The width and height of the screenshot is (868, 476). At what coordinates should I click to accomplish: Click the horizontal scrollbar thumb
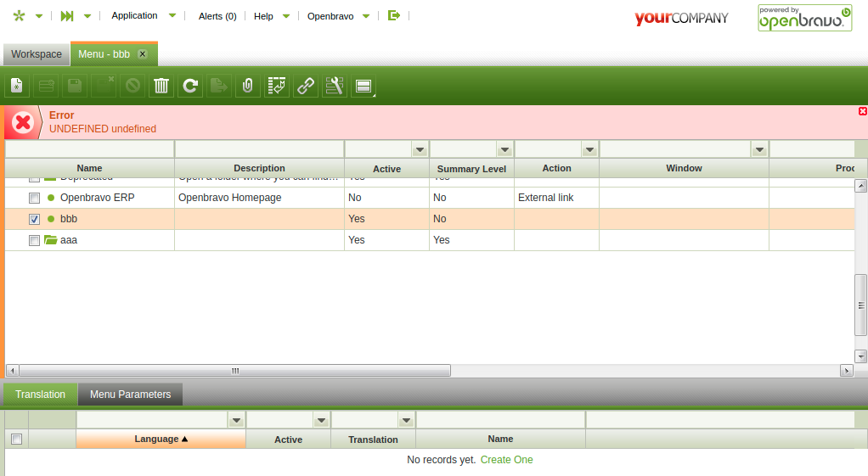coord(234,371)
